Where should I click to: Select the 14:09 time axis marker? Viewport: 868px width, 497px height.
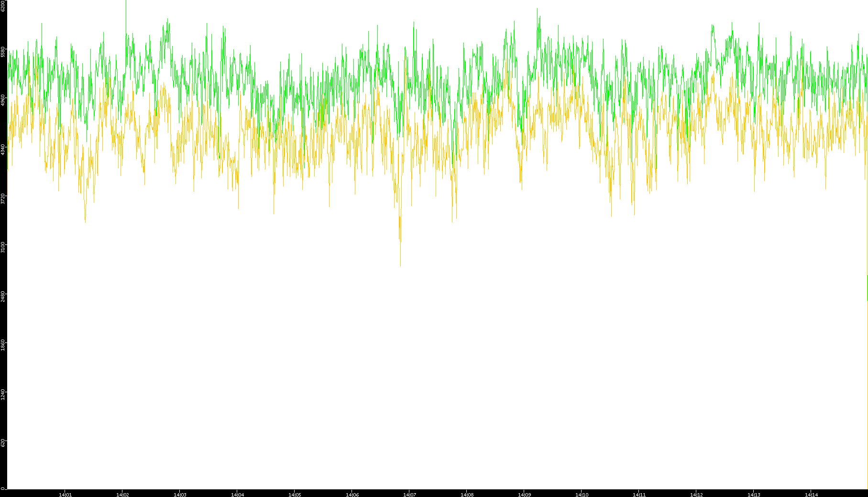(x=524, y=495)
